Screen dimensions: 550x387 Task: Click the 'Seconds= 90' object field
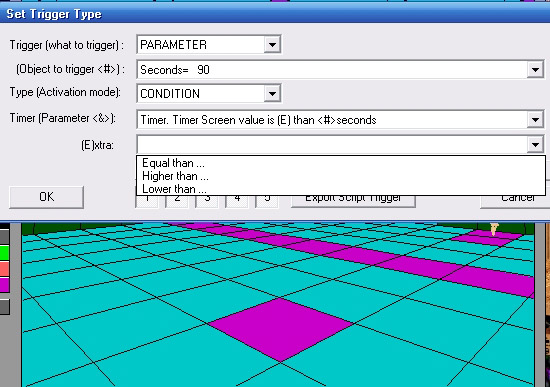(x=332, y=70)
